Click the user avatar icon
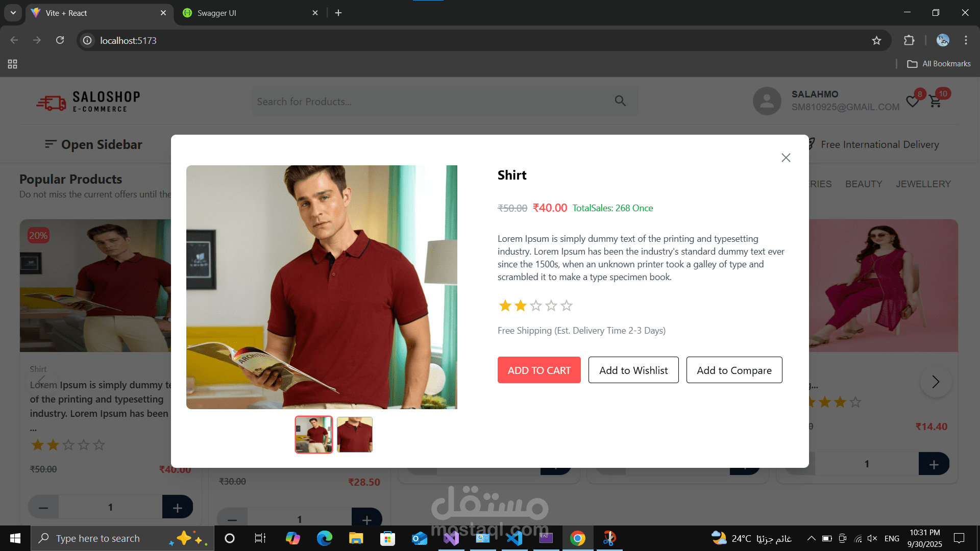This screenshot has height=551, width=980. tap(767, 101)
